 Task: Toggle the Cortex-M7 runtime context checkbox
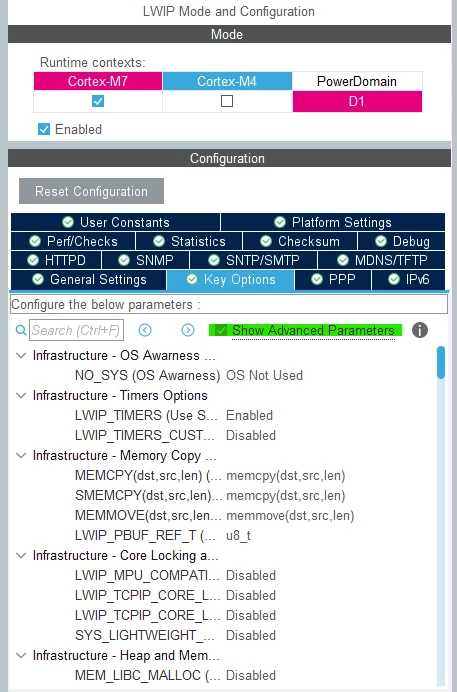(x=98, y=101)
